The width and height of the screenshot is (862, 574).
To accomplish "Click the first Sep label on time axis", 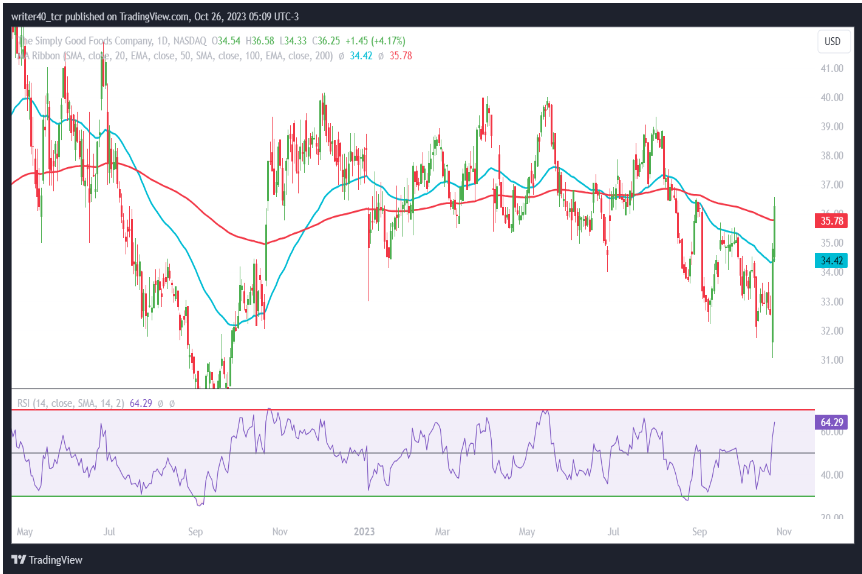I will click(195, 532).
